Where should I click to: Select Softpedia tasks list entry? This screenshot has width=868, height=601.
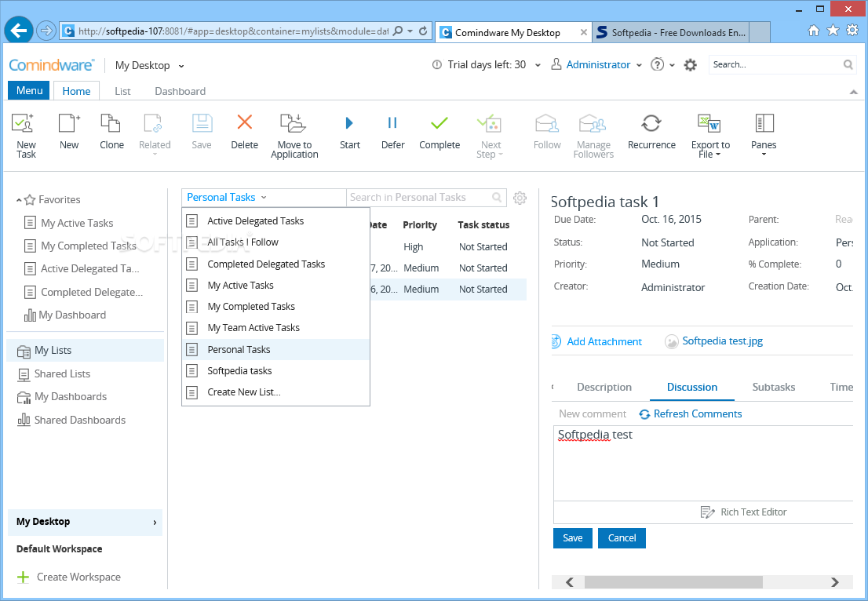pos(275,371)
